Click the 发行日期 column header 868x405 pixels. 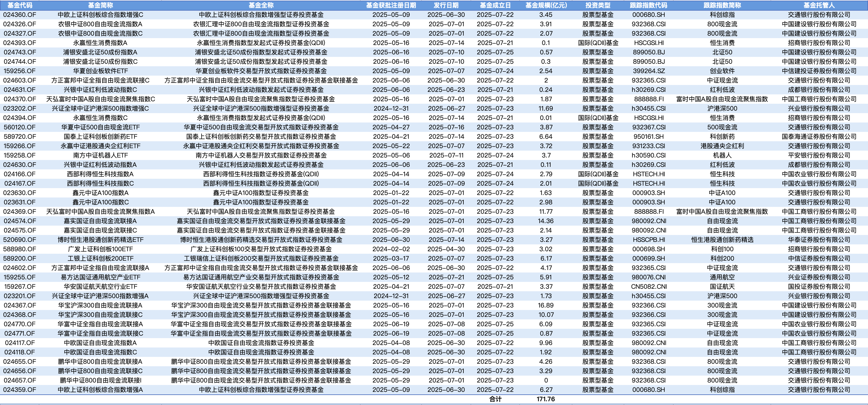[x=446, y=5]
